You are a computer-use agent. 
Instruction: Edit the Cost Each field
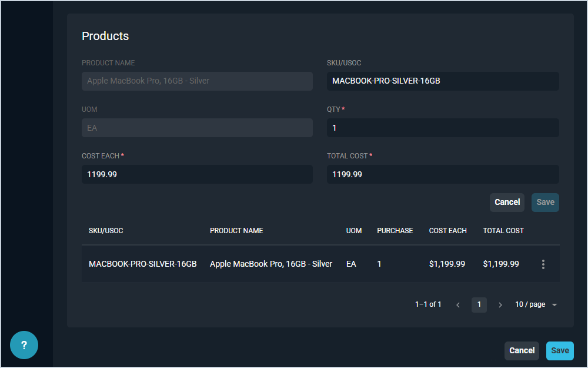197,174
